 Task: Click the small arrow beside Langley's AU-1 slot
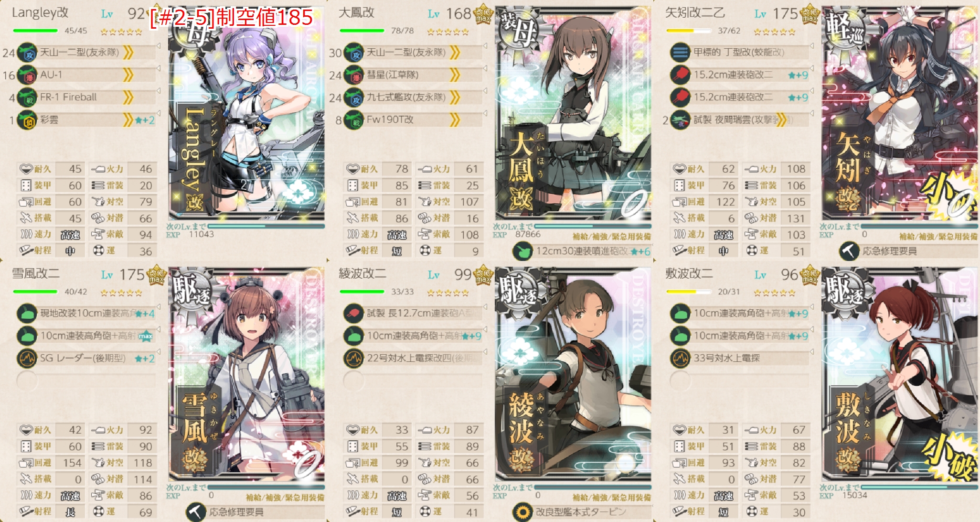coord(159,69)
